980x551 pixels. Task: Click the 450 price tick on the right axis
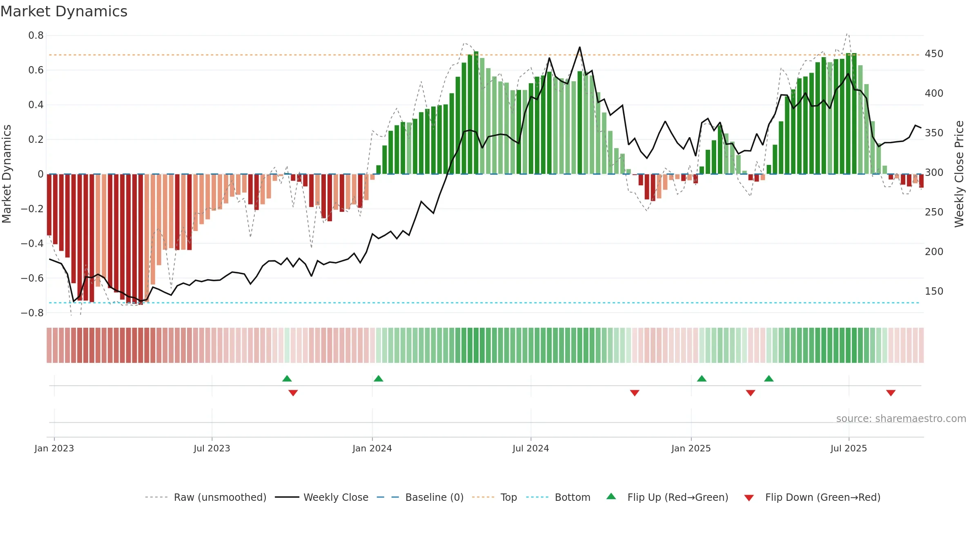pos(934,54)
